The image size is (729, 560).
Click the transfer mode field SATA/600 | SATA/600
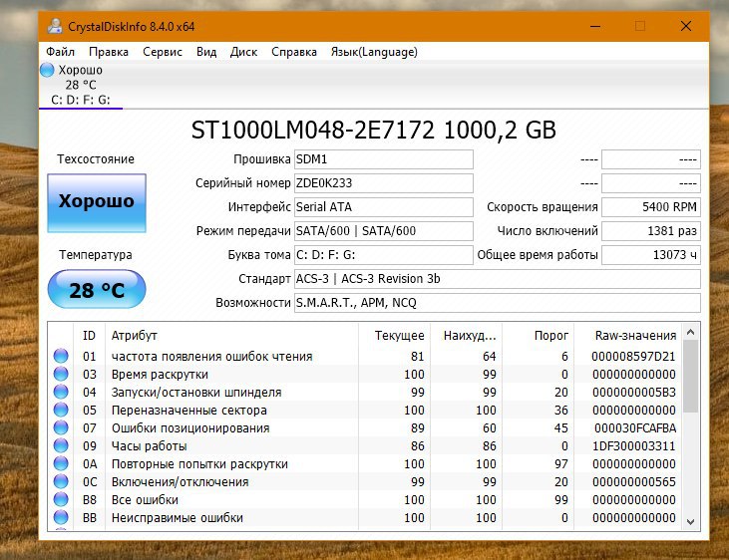[384, 231]
